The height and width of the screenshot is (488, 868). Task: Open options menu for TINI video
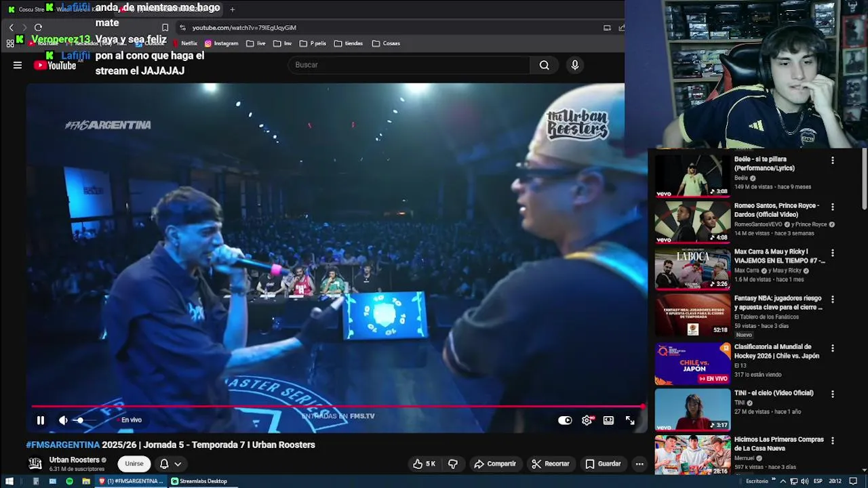[833, 394]
